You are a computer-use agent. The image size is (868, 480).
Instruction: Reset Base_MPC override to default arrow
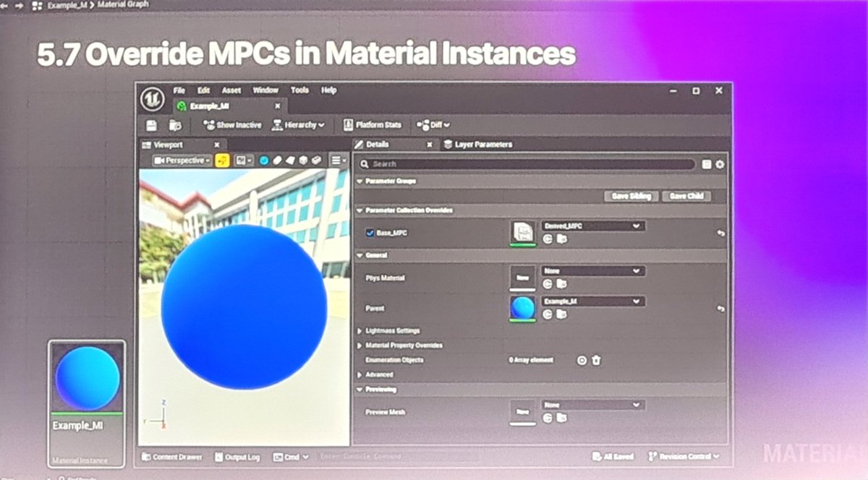pyautogui.click(x=720, y=233)
